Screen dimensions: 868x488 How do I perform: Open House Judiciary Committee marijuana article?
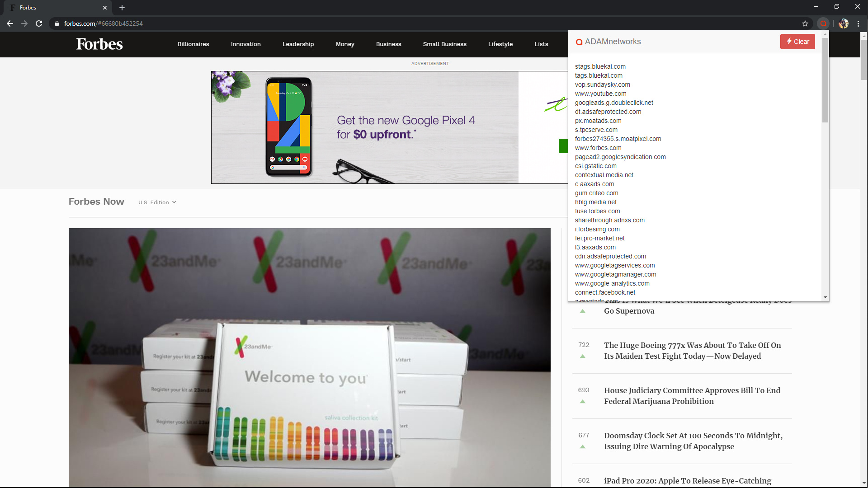[x=692, y=396]
